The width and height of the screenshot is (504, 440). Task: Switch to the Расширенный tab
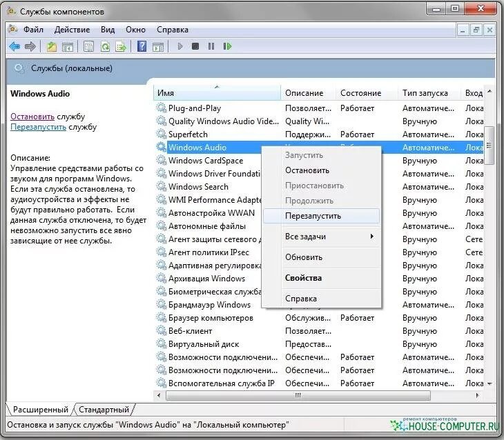click(41, 410)
